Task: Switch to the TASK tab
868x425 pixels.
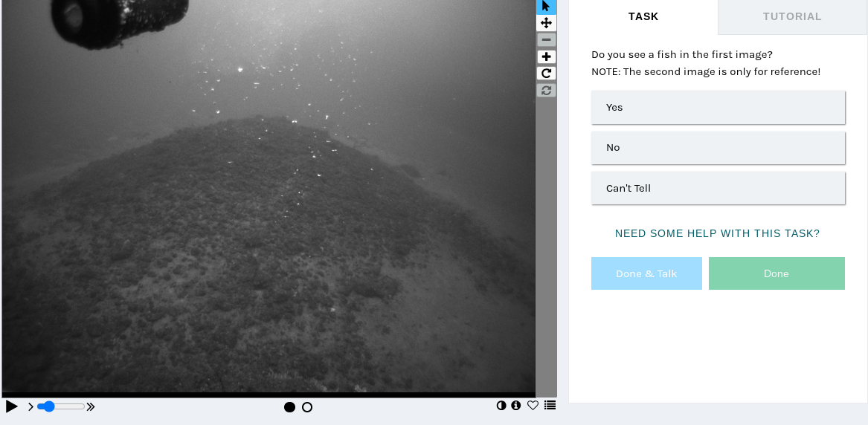Action: (643, 16)
